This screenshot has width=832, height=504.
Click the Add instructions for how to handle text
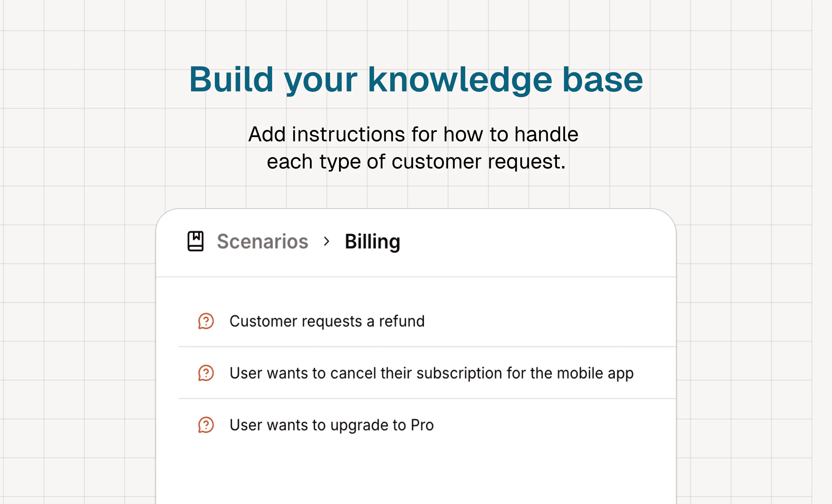coord(413,134)
